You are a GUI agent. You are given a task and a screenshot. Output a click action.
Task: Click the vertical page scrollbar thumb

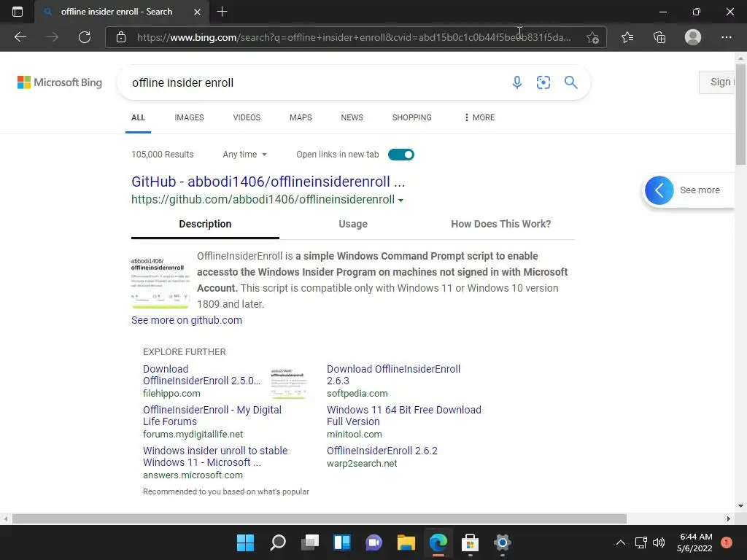[740, 114]
